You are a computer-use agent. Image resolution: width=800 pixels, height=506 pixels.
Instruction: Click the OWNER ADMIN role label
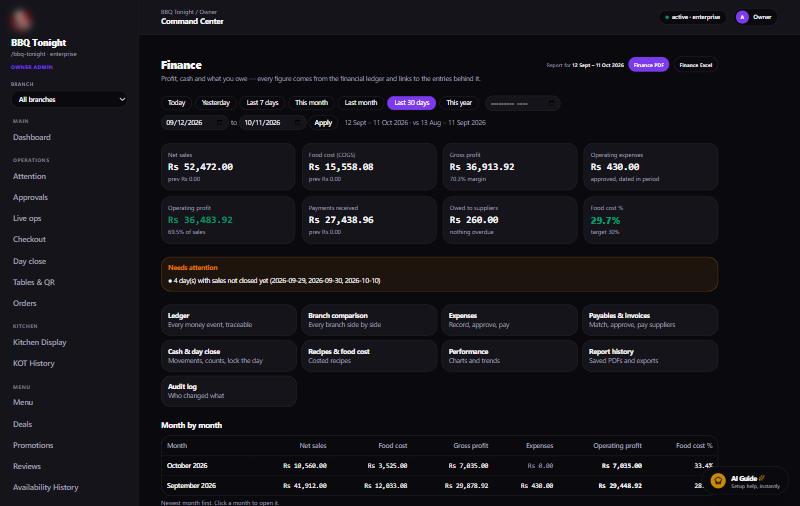32,67
